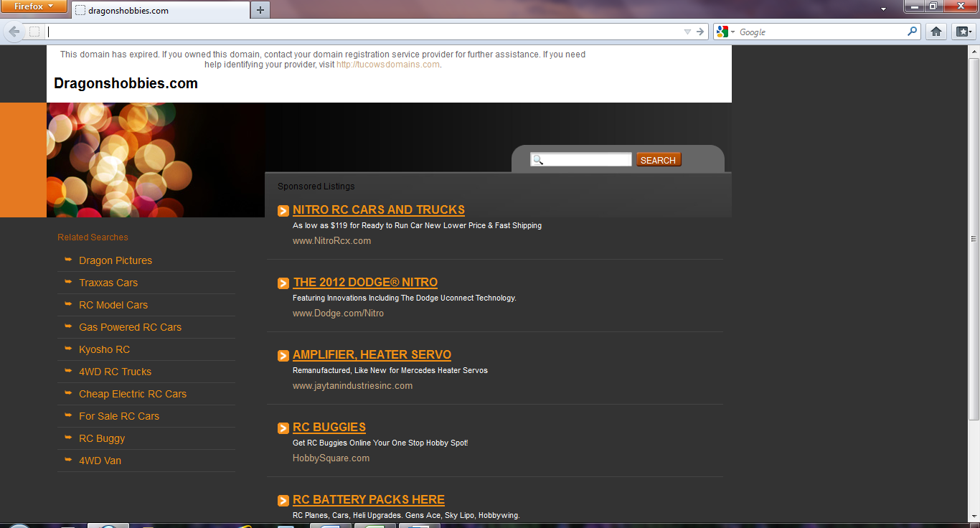The height and width of the screenshot is (528, 980).
Task: Click the Related Searches heading
Action: 93,237
